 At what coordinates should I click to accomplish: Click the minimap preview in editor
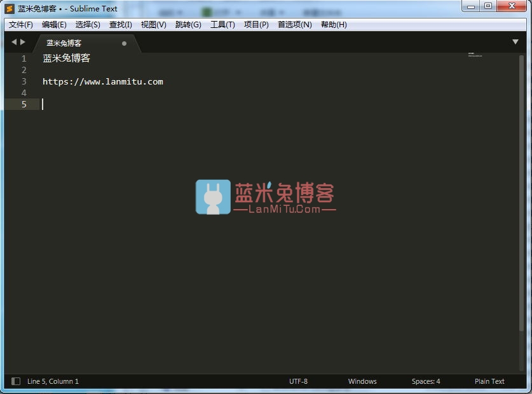point(475,55)
